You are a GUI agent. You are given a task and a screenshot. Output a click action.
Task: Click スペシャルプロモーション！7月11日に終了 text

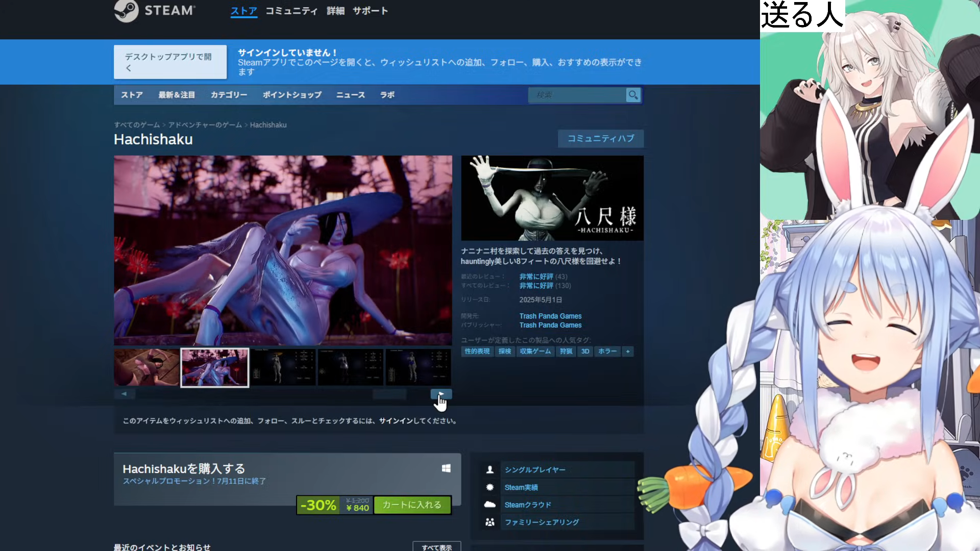pyautogui.click(x=194, y=481)
